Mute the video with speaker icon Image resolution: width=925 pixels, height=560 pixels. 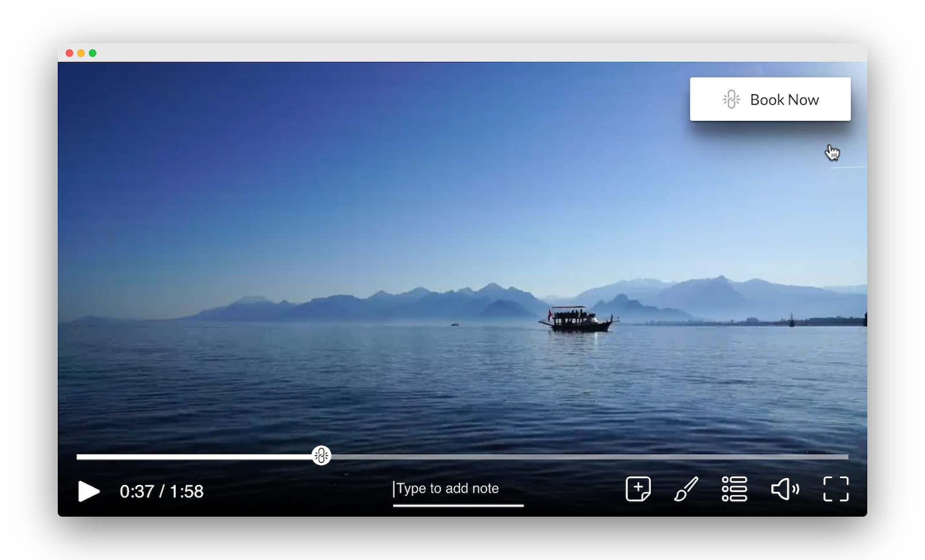click(x=785, y=489)
